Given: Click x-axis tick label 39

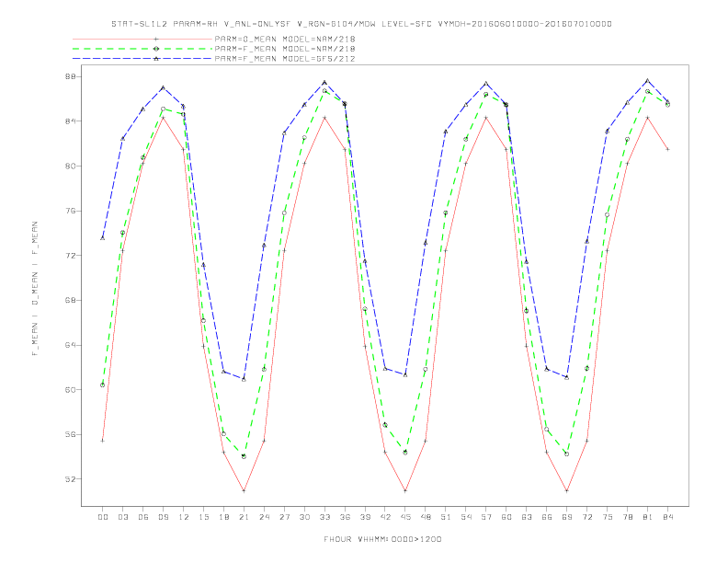Looking at the screenshot, I should (365, 517).
